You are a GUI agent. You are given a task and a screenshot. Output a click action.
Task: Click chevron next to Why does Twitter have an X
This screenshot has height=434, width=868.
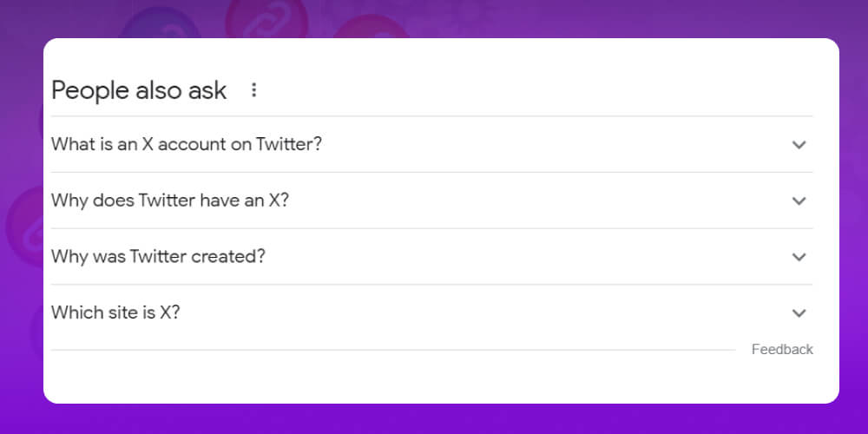[x=799, y=201]
